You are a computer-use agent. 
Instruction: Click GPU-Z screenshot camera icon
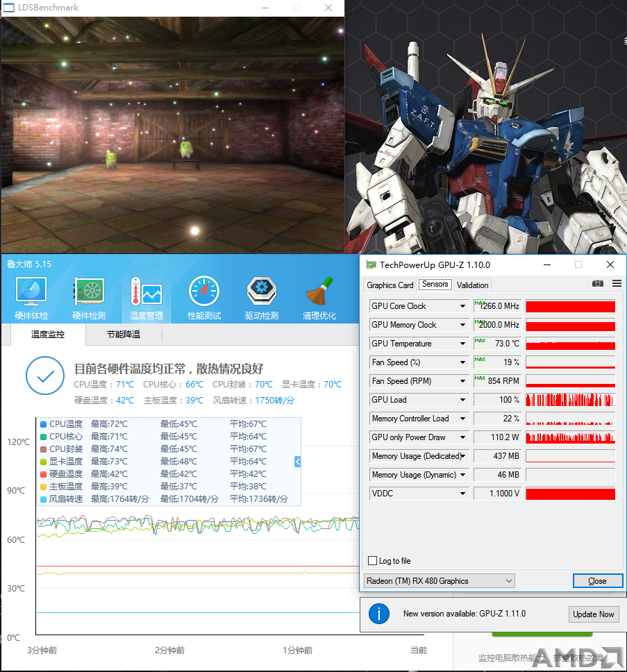click(x=597, y=283)
